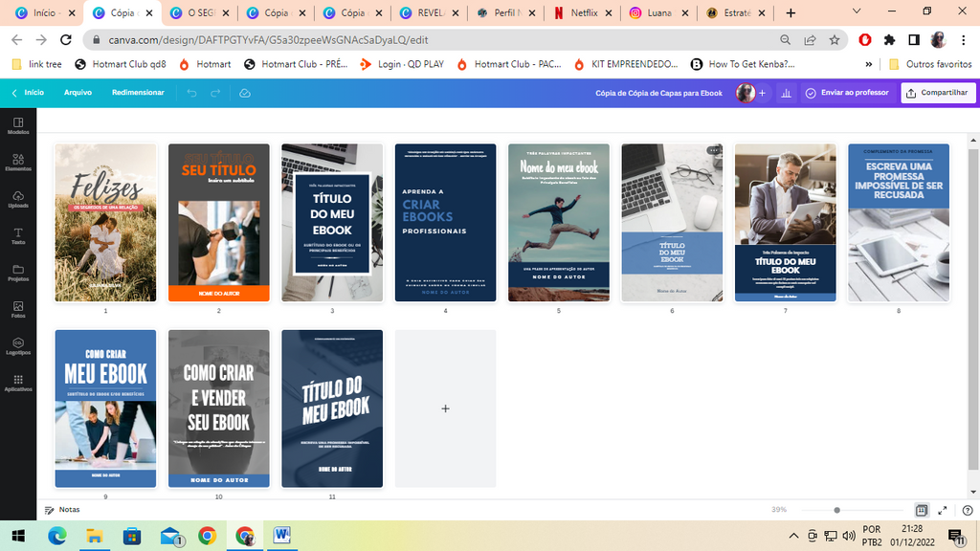Switch to the Netflix browser tab
The width and height of the screenshot is (980, 551).
(584, 13)
